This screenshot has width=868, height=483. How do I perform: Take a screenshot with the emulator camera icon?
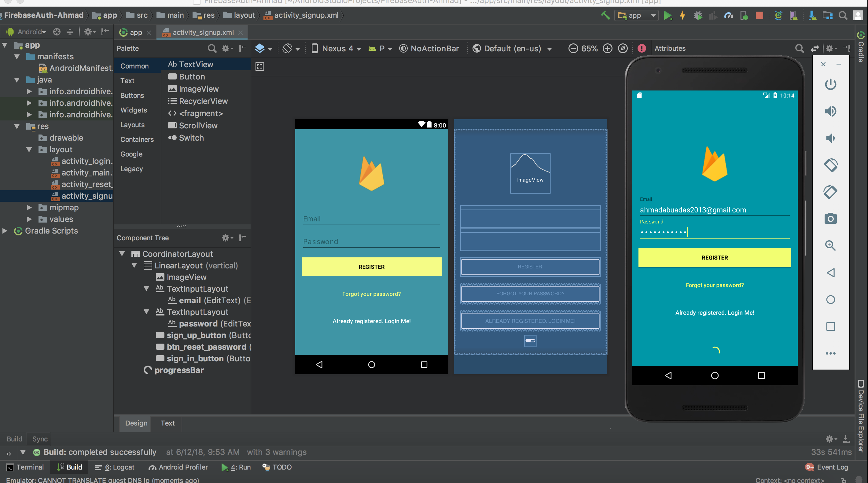coord(831,218)
